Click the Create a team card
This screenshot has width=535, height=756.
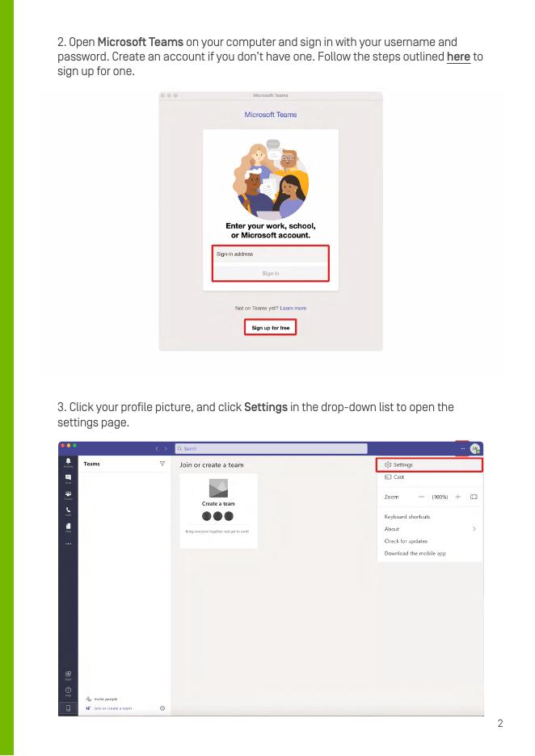point(218,510)
